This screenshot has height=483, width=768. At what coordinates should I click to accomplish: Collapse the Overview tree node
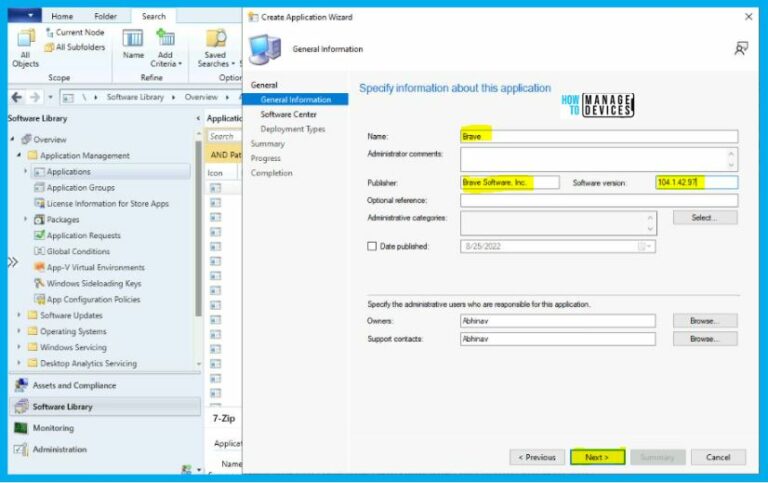[x=12, y=140]
